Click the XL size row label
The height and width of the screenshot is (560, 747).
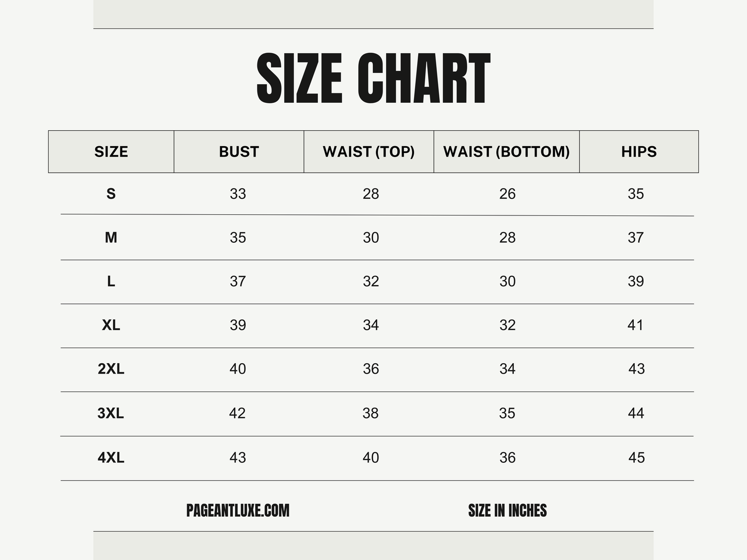click(111, 325)
